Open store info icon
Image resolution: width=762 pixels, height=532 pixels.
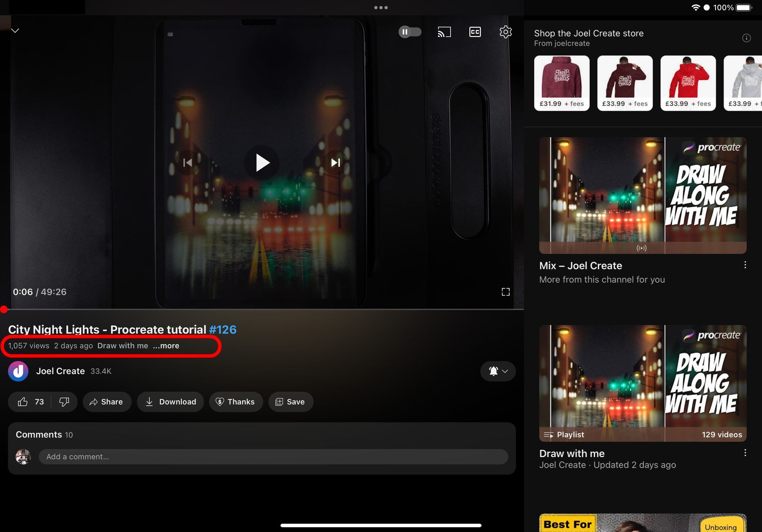coord(747,38)
